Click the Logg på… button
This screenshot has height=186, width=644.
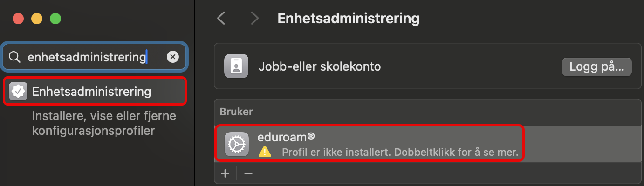[597, 67]
